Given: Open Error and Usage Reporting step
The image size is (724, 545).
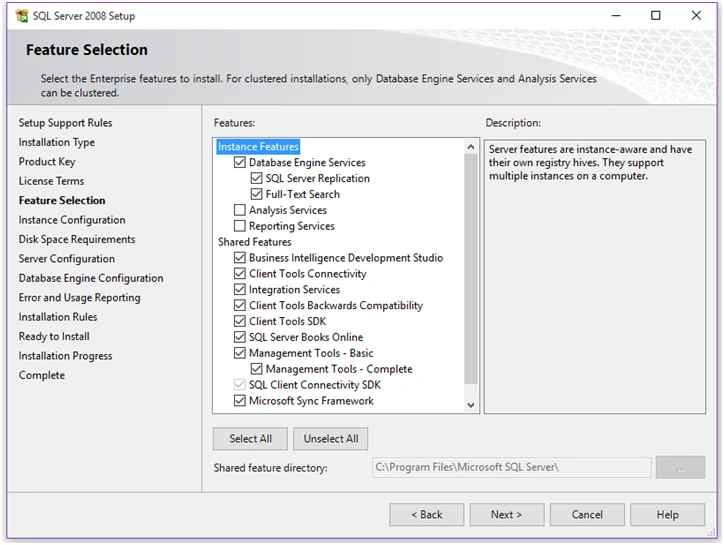Looking at the screenshot, I should coord(79,297).
